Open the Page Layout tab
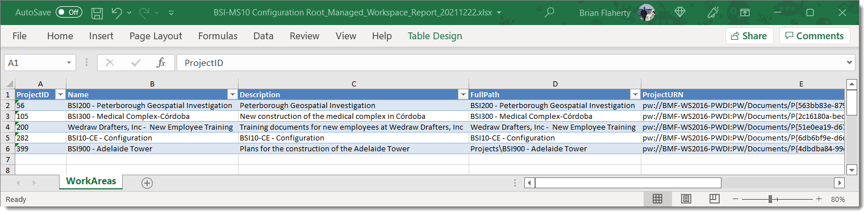 (x=156, y=36)
